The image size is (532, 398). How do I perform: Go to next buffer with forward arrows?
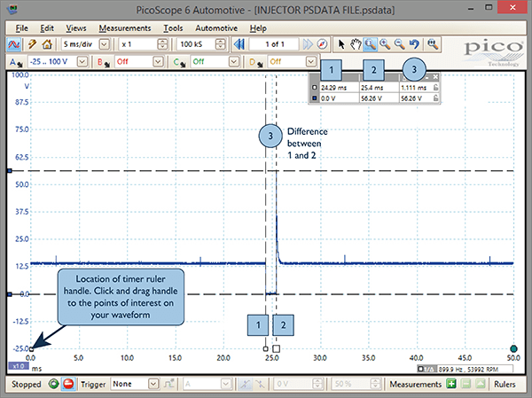pos(308,44)
